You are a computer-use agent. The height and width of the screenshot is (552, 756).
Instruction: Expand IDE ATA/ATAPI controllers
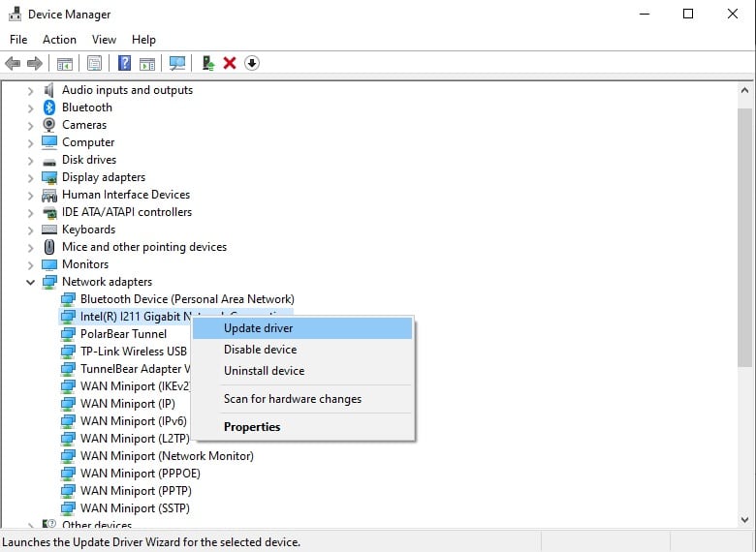[30, 212]
